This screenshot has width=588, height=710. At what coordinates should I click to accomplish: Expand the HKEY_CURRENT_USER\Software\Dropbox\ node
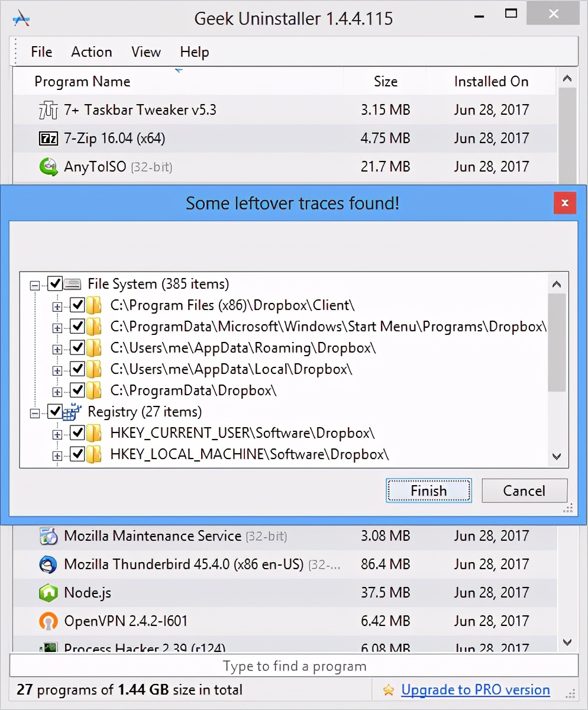57,434
